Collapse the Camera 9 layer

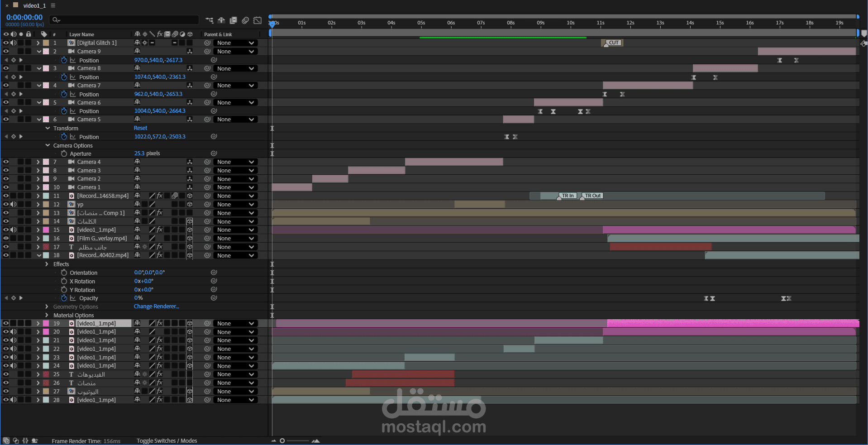(39, 52)
